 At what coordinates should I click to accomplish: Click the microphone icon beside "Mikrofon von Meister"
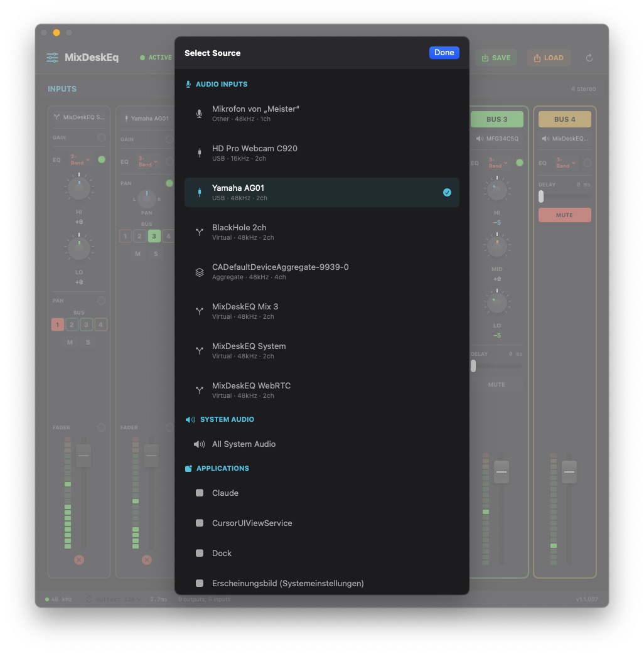point(199,114)
